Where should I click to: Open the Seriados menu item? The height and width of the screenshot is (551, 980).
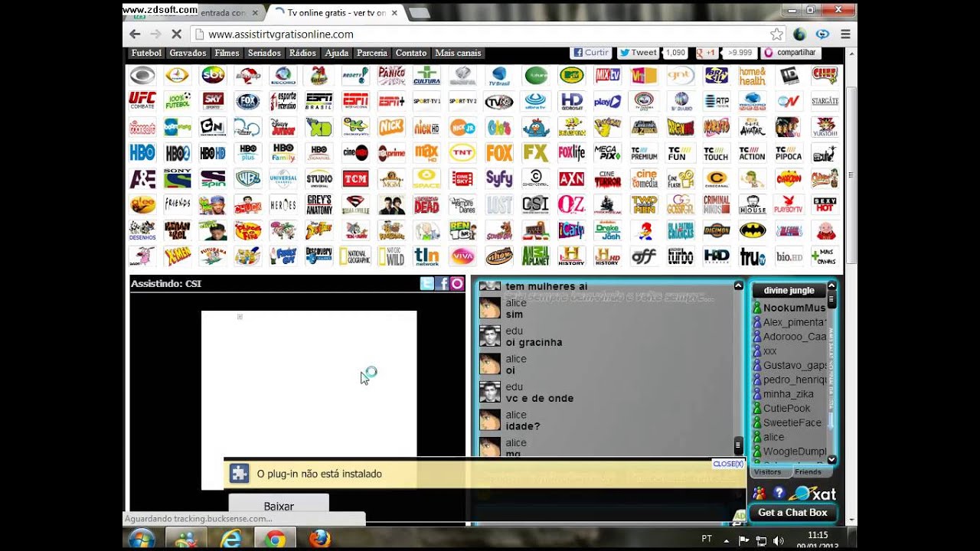(x=264, y=53)
